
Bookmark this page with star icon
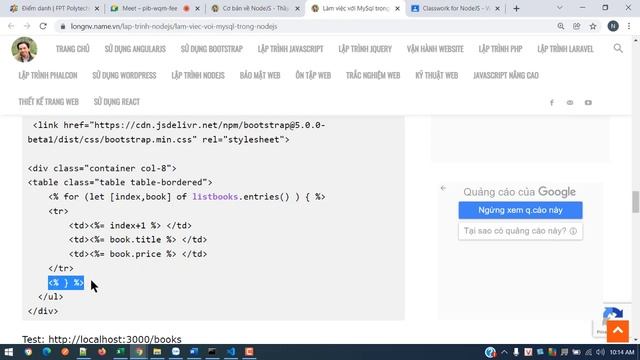593,26
